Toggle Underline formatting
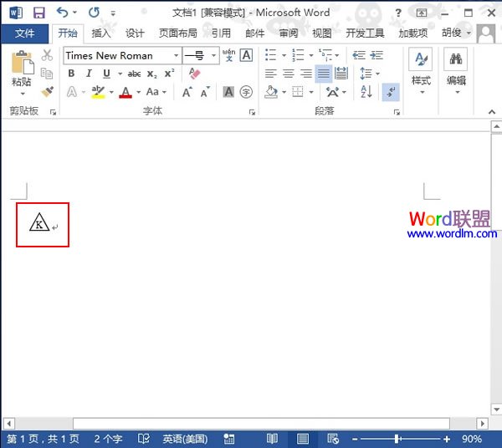Image resolution: width=502 pixels, height=448 pixels. point(106,74)
